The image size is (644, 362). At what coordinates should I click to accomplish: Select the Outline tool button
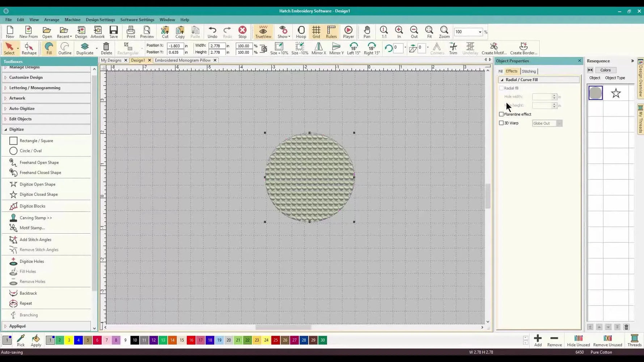point(65,48)
